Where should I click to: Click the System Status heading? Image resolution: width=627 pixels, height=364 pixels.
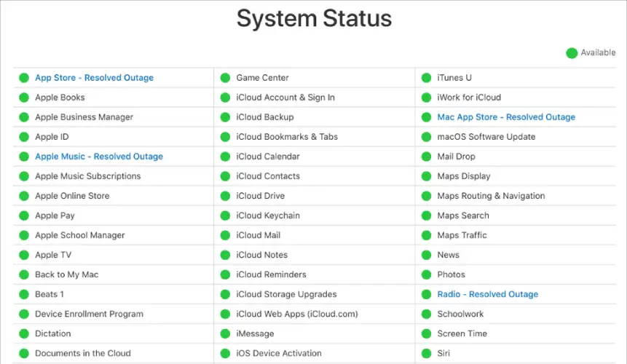coord(314,18)
